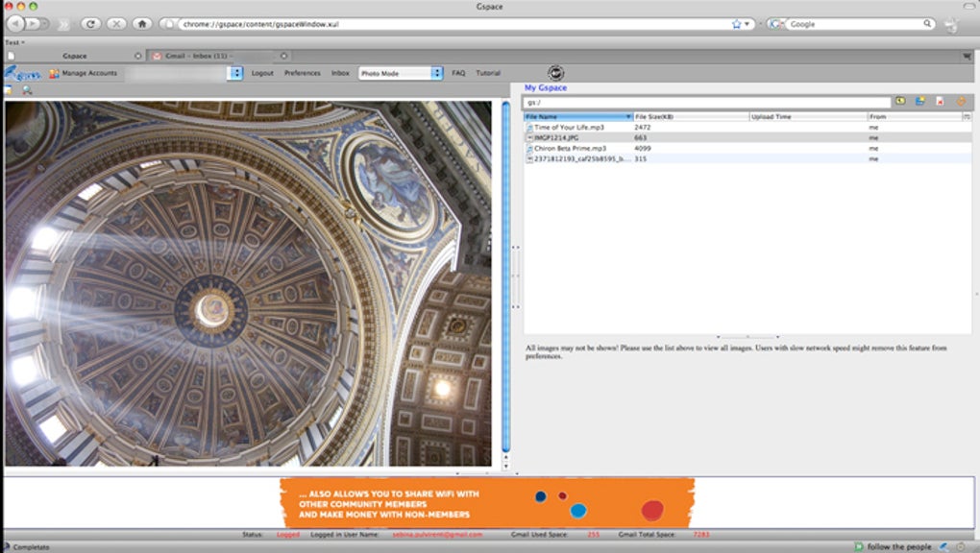Click the From column header

click(x=915, y=117)
